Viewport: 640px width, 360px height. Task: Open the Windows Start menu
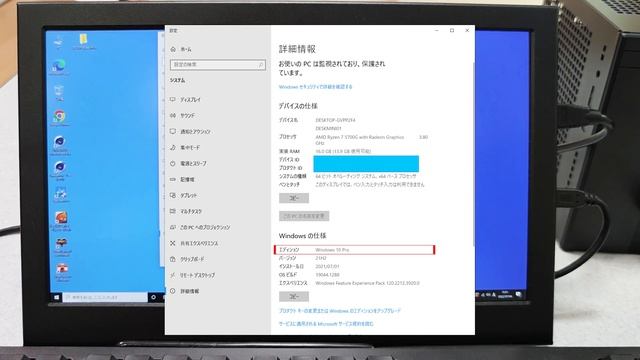[x=56, y=298]
